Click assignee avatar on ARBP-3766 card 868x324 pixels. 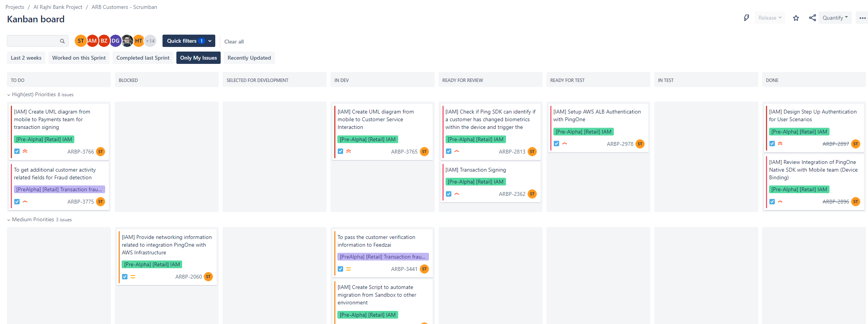coord(101,152)
